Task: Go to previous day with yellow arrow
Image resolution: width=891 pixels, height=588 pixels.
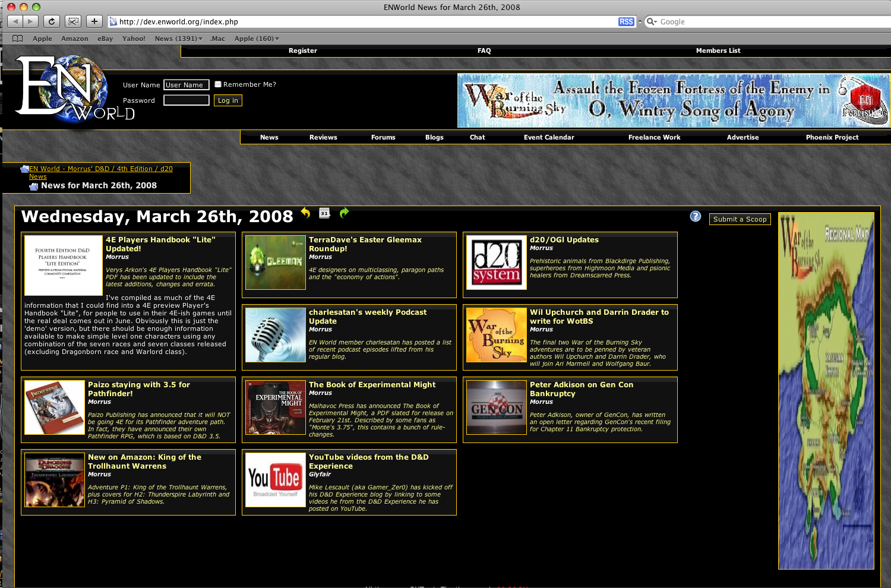Action: pyautogui.click(x=306, y=213)
